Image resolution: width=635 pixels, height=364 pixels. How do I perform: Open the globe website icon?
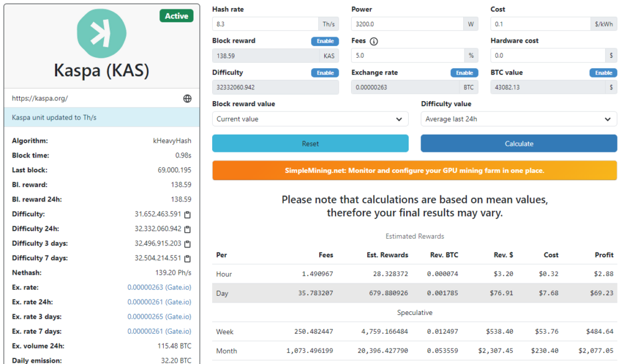pyautogui.click(x=187, y=99)
